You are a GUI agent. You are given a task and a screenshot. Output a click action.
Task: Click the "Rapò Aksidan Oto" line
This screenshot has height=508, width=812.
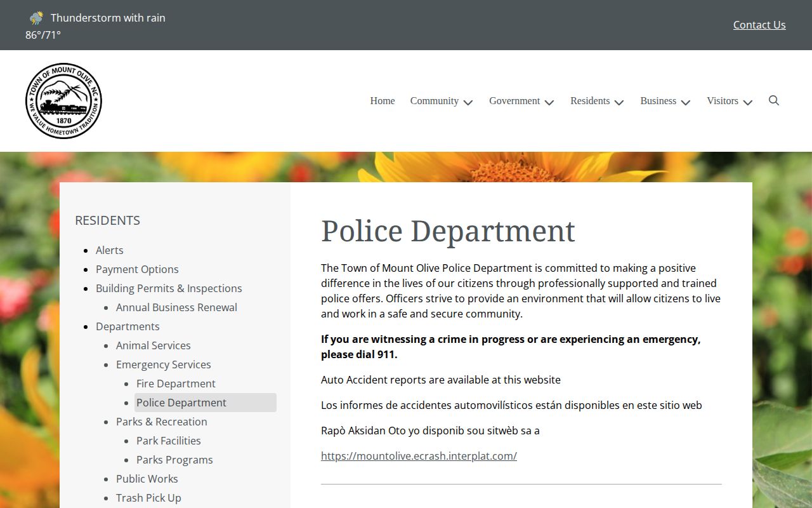(430, 431)
